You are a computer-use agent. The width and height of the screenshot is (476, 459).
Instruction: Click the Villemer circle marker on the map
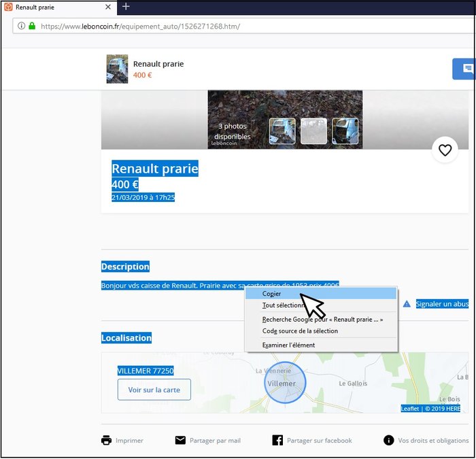(x=285, y=382)
